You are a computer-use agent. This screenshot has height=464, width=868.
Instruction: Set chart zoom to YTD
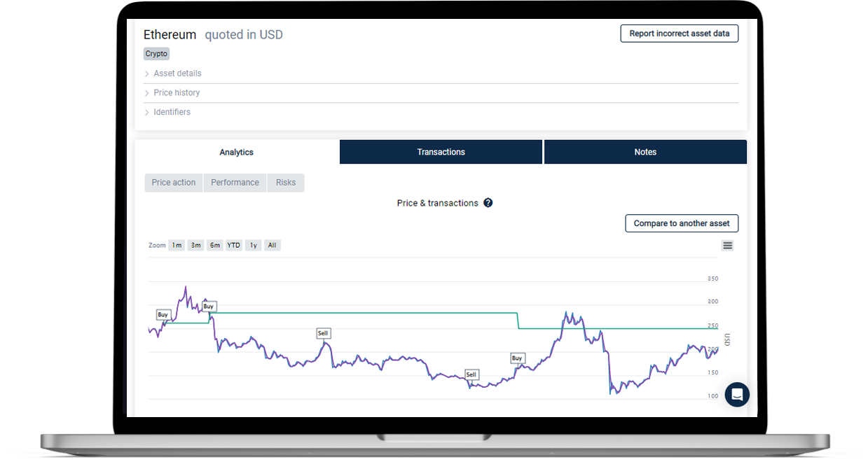[234, 246]
